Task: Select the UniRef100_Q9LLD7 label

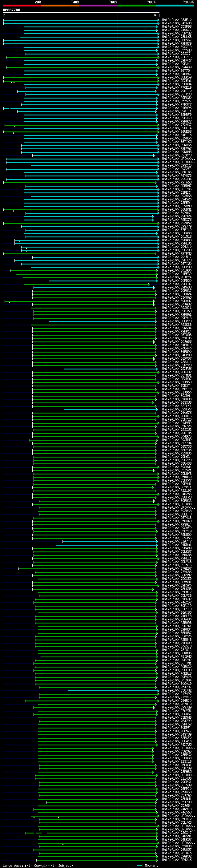Action: pyautogui.click(x=176, y=284)
